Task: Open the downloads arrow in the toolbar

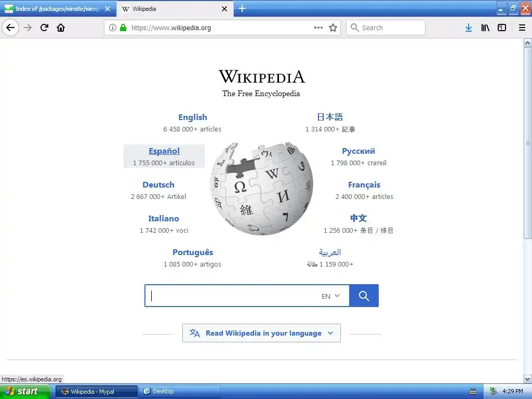Action: click(x=469, y=28)
